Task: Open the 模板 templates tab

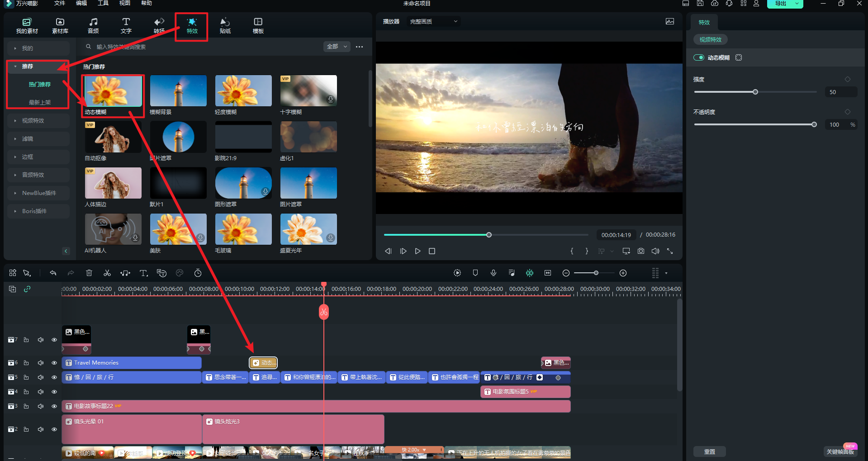Action: pyautogui.click(x=258, y=26)
